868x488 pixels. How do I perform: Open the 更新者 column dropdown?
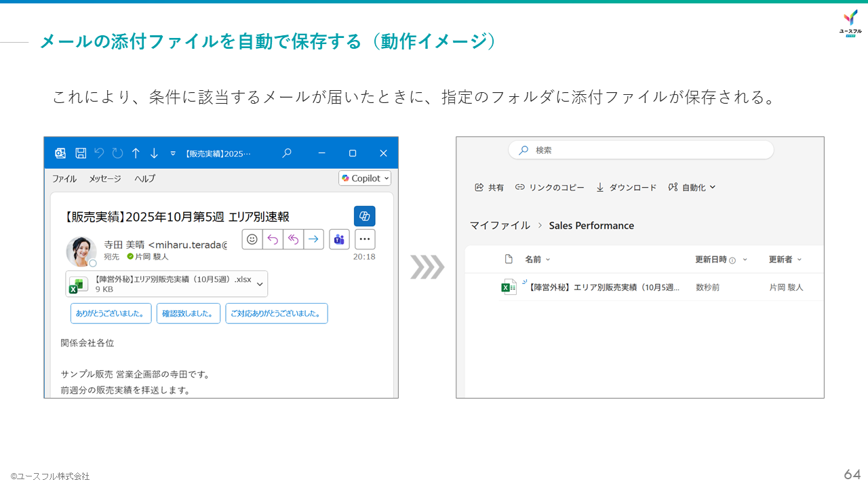click(785, 259)
